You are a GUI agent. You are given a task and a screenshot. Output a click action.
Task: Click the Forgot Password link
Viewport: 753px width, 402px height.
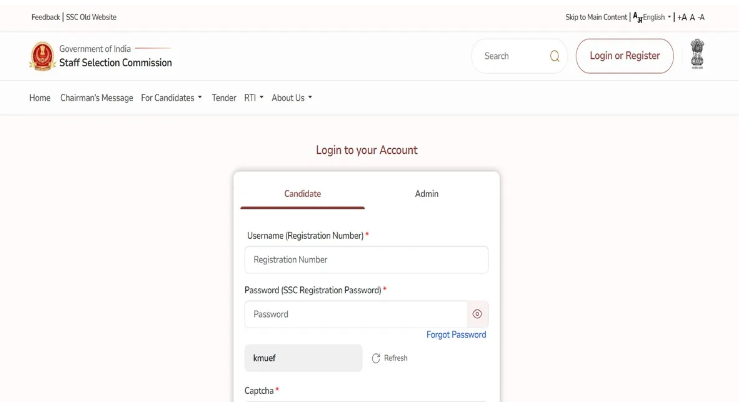click(x=456, y=335)
